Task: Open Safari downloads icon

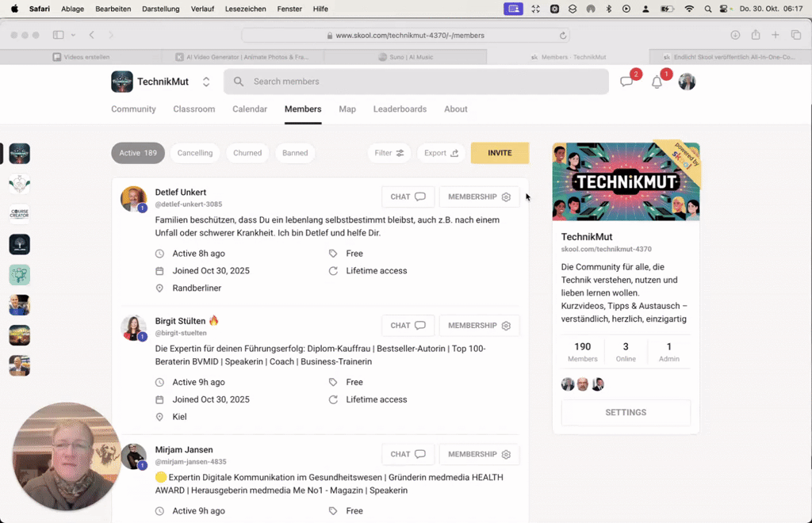Action: click(735, 35)
